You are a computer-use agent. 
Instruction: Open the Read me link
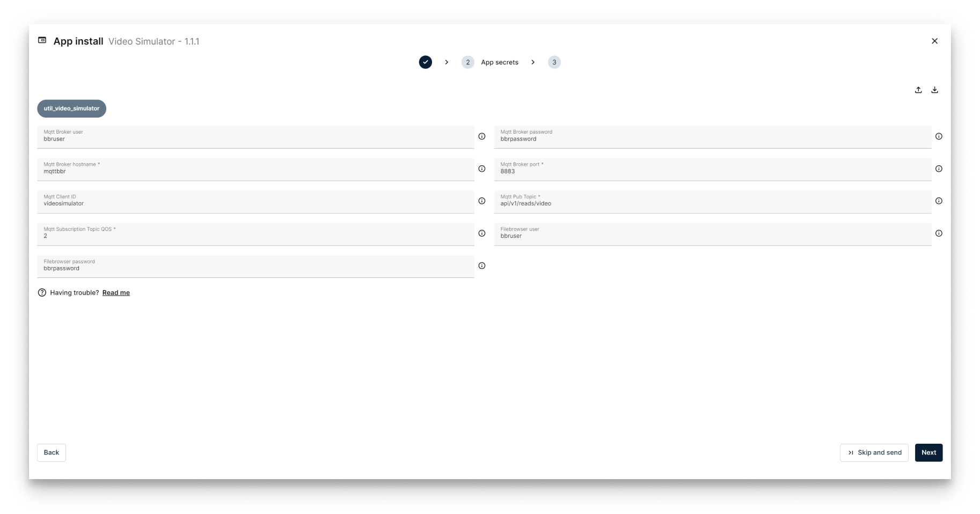116,293
